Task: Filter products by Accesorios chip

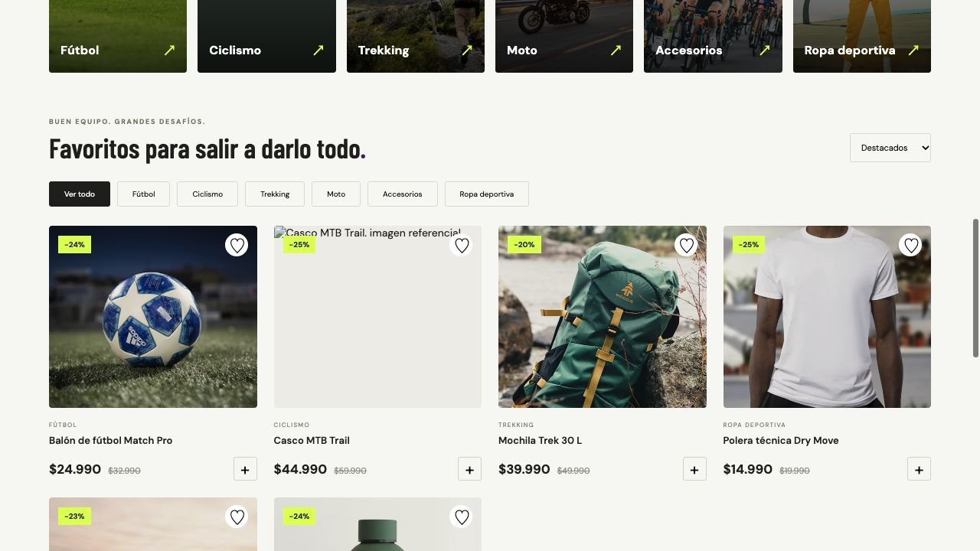Action: 403,194
